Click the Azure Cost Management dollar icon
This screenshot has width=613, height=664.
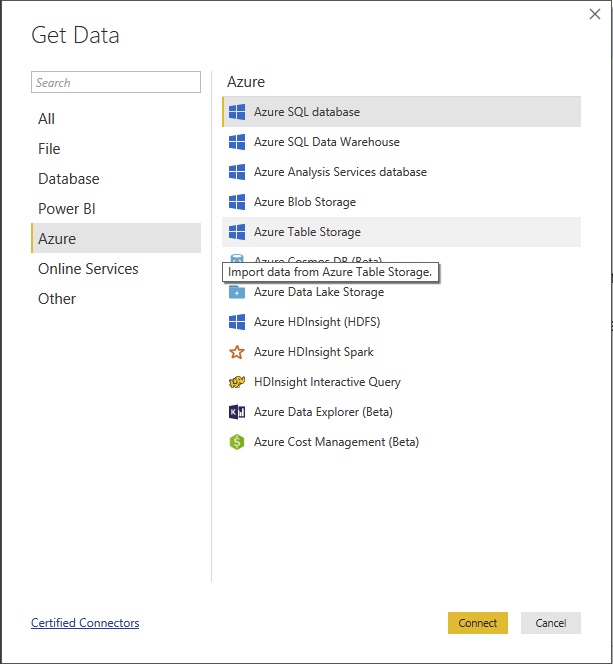pos(237,442)
